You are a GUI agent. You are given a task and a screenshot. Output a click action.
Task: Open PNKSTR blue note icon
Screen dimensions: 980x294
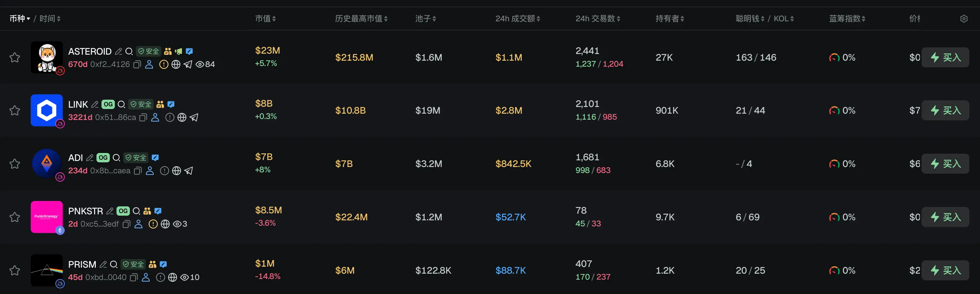point(158,211)
